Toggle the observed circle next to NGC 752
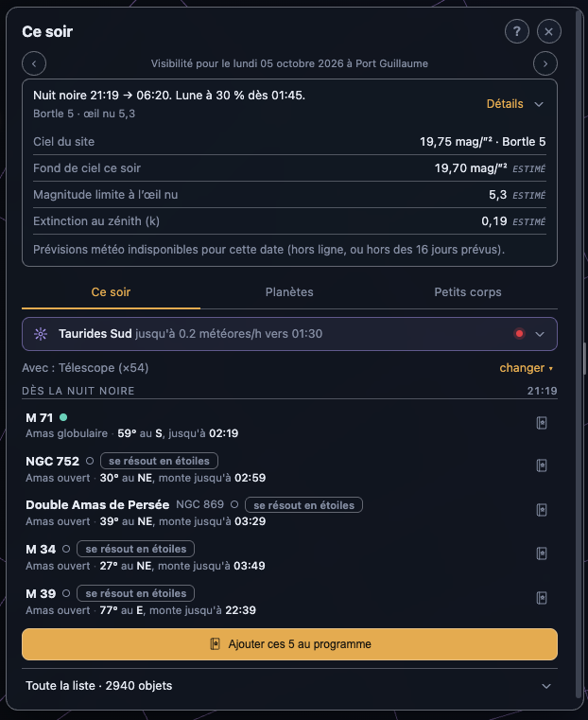The width and height of the screenshot is (588, 720). (x=90, y=461)
